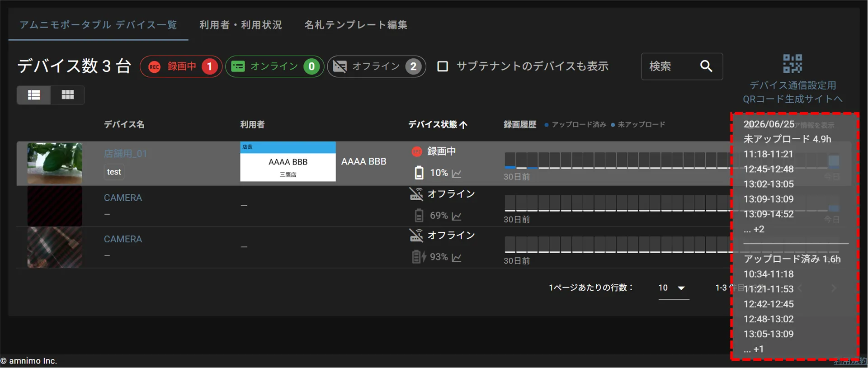Click the 10:34-11:18 time range entry
Image resolution: width=868 pixels, height=368 pixels.
point(769,274)
